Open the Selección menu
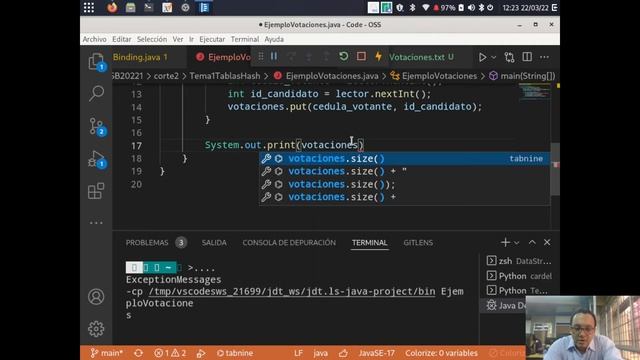 coord(152,39)
